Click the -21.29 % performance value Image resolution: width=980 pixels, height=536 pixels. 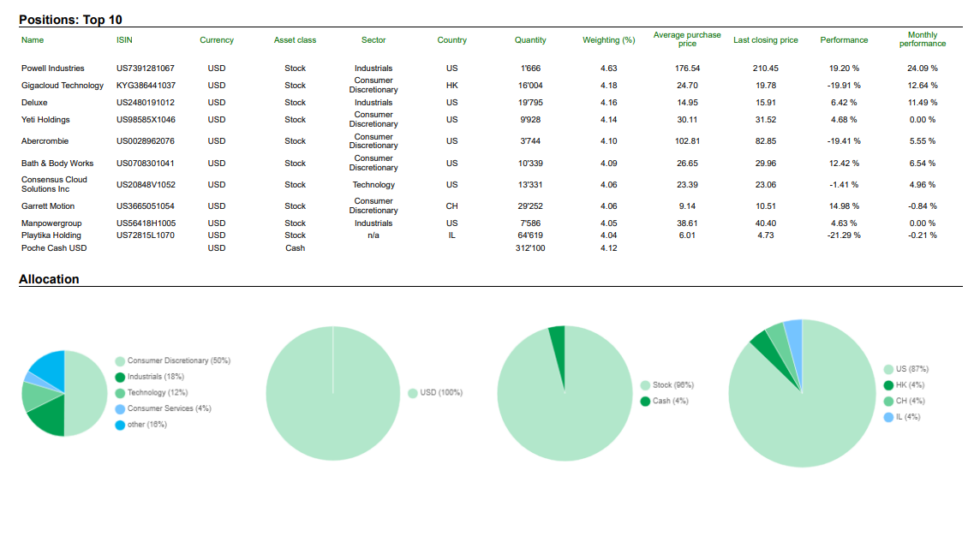point(844,235)
